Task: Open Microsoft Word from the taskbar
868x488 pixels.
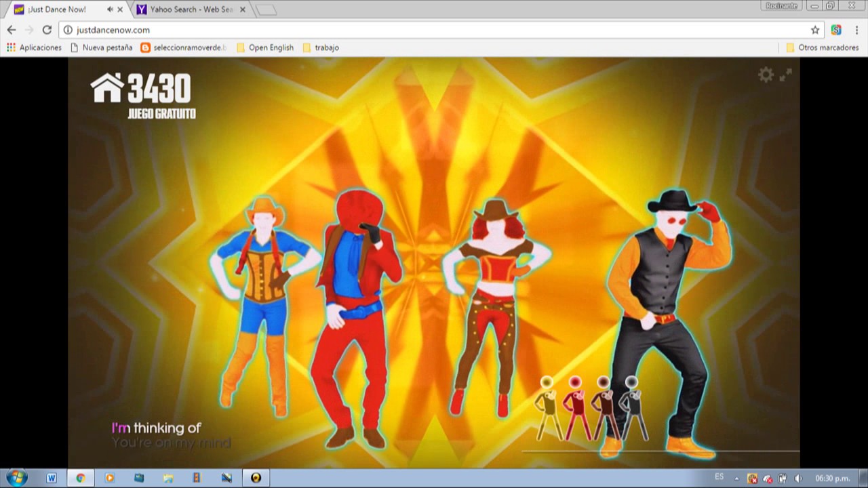Action: [x=52, y=478]
